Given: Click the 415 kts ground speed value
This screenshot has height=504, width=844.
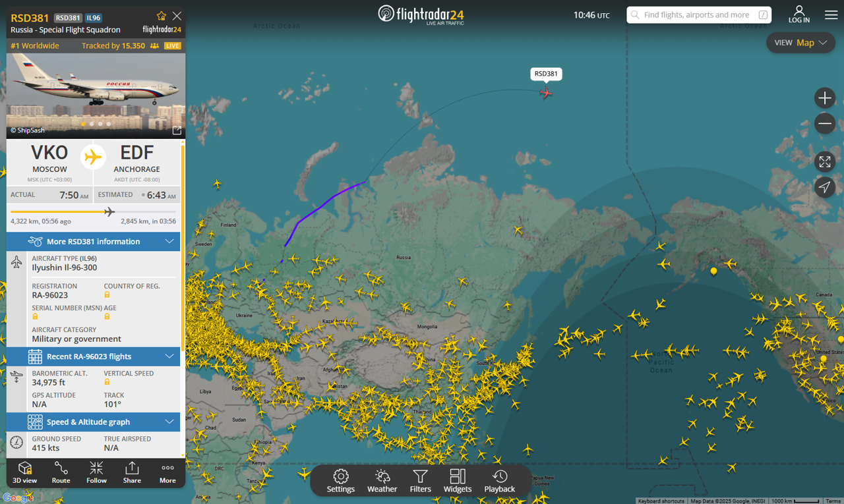Looking at the screenshot, I should (x=45, y=448).
